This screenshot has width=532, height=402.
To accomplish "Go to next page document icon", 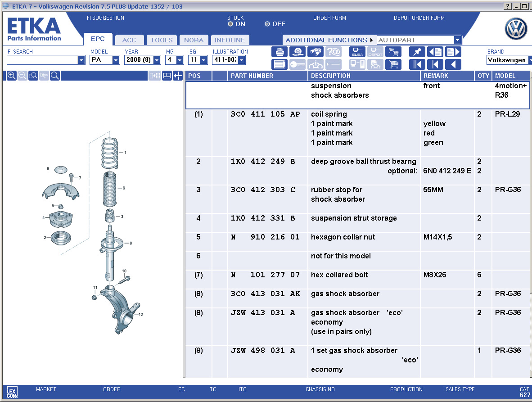I will [x=453, y=52].
